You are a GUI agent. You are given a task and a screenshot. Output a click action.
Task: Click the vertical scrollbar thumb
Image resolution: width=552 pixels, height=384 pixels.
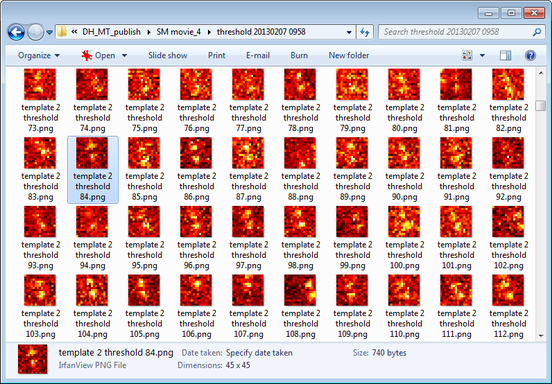(541, 106)
